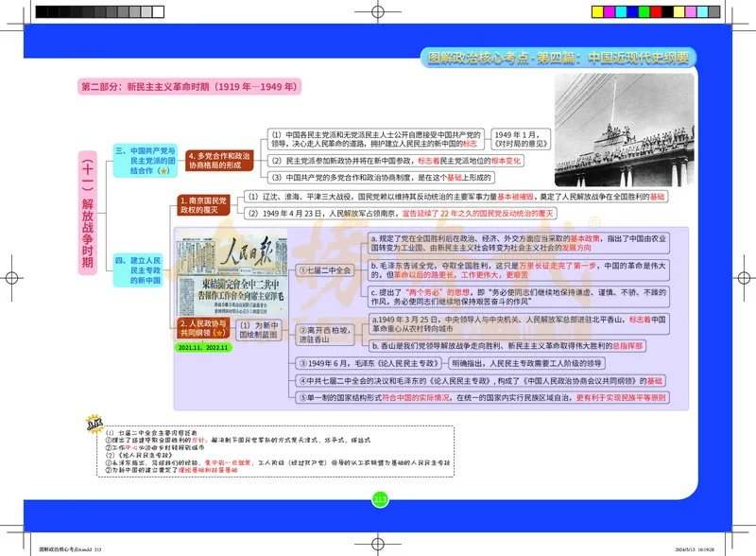Click the 必背 burst sticker at bottom left
Viewport: 756px width, 556px height.
95,423
